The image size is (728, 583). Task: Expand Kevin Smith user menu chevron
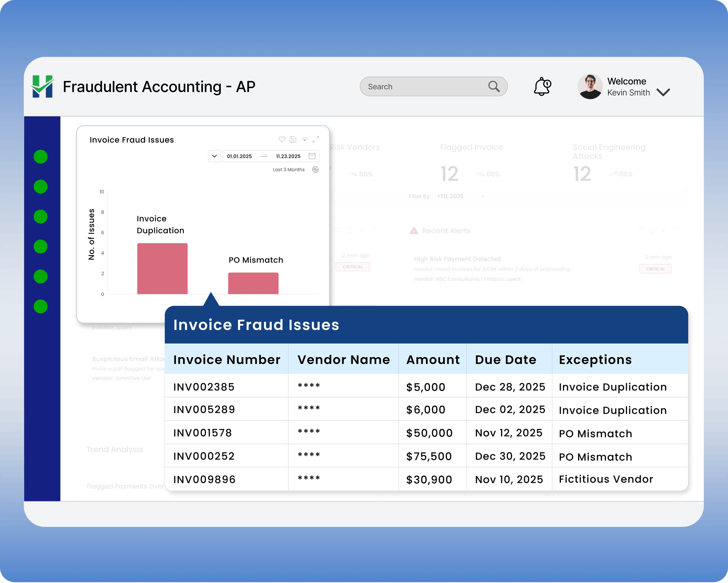[663, 92]
